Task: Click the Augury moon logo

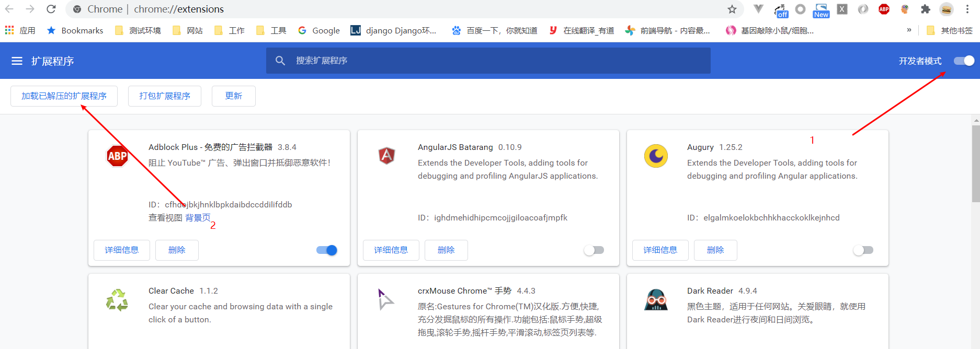Action: (656, 156)
